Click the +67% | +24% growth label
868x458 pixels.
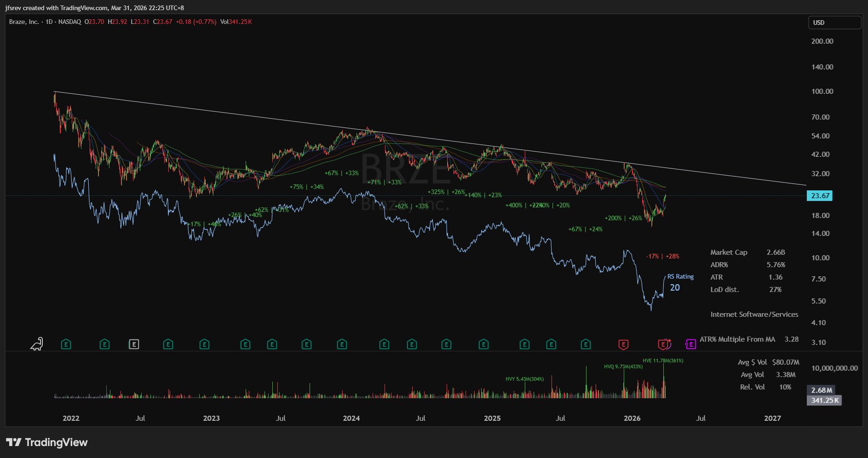[x=585, y=229]
